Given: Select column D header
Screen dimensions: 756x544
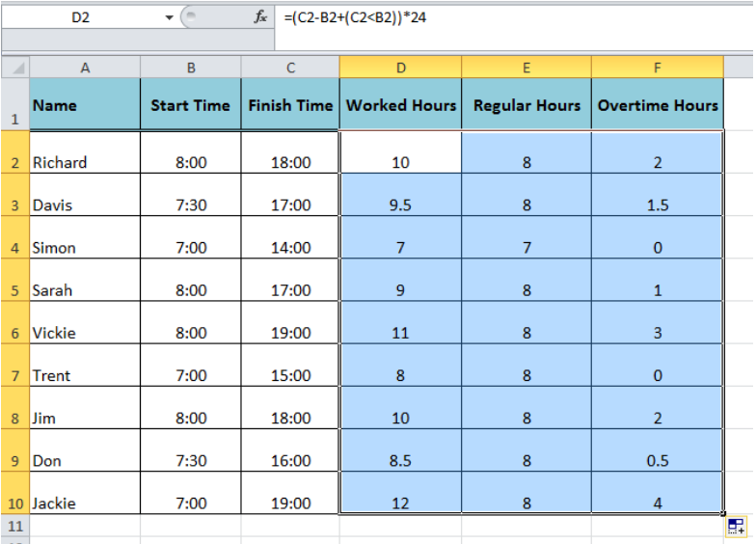Looking at the screenshot, I should pos(400,68).
